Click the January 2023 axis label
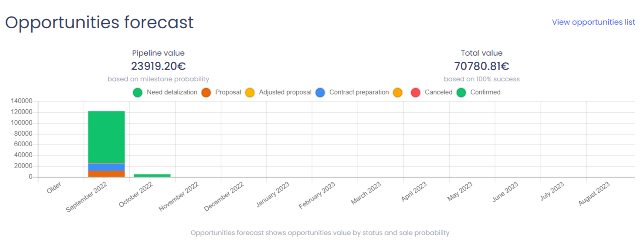 (x=273, y=195)
